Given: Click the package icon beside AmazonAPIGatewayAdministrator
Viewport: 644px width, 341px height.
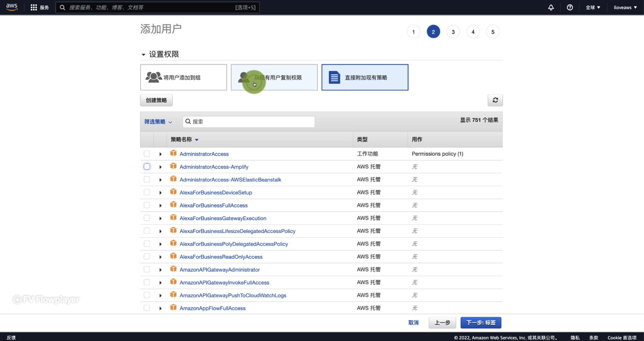Looking at the screenshot, I should coord(173,269).
